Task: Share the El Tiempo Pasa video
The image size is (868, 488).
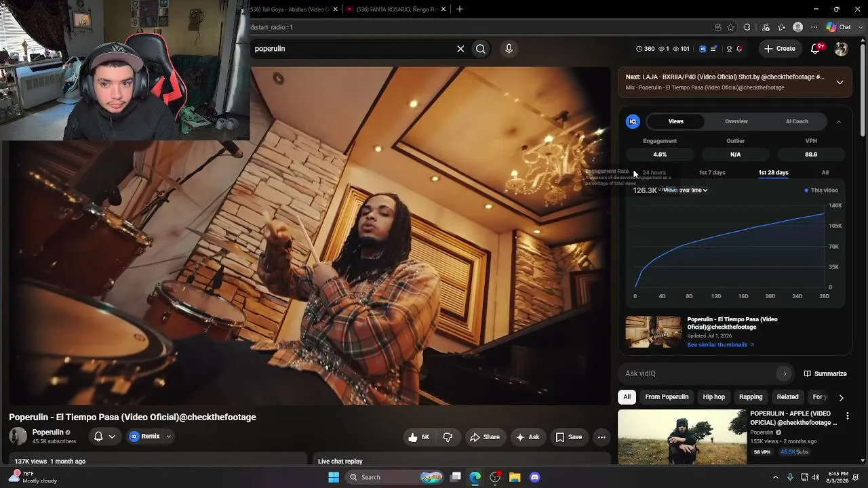Action: coord(485,437)
